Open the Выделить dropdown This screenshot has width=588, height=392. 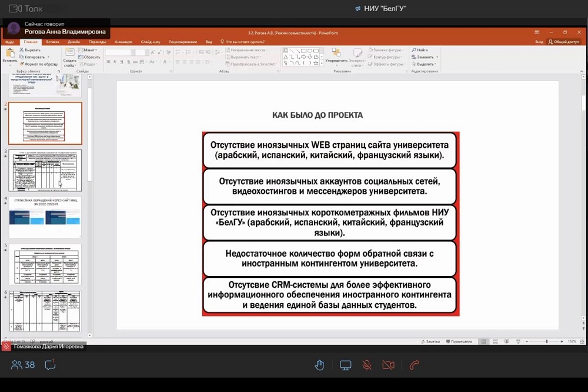point(425,64)
